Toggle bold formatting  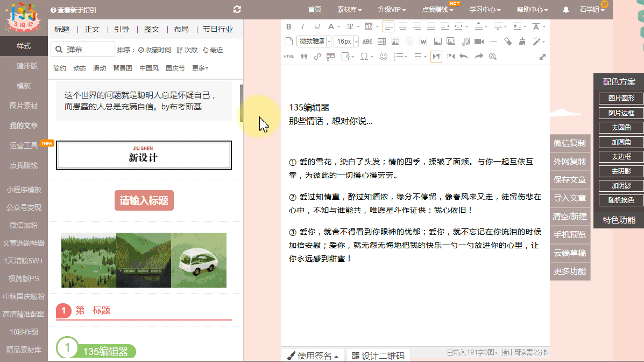point(289,27)
